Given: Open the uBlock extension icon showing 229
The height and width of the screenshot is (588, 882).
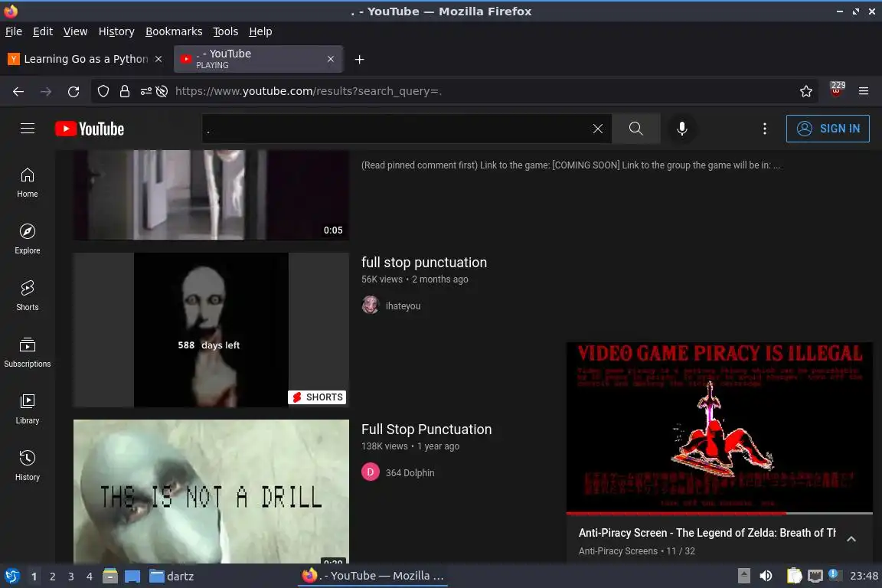Looking at the screenshot, I should (836, 90).
